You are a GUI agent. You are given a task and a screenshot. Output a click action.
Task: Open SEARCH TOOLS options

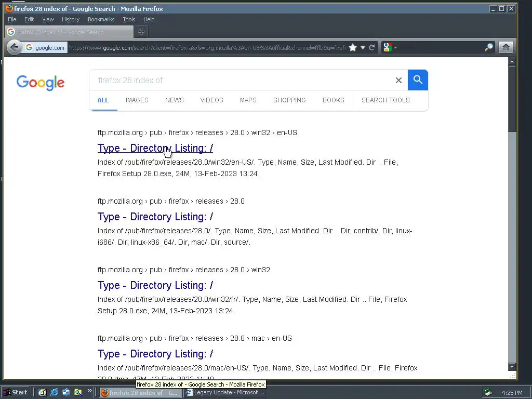(x=385, y=100)
